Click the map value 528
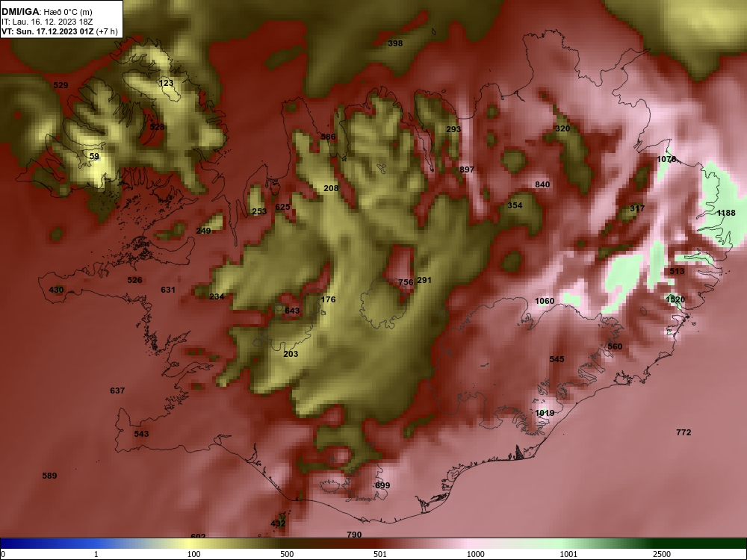 (157, 127)
